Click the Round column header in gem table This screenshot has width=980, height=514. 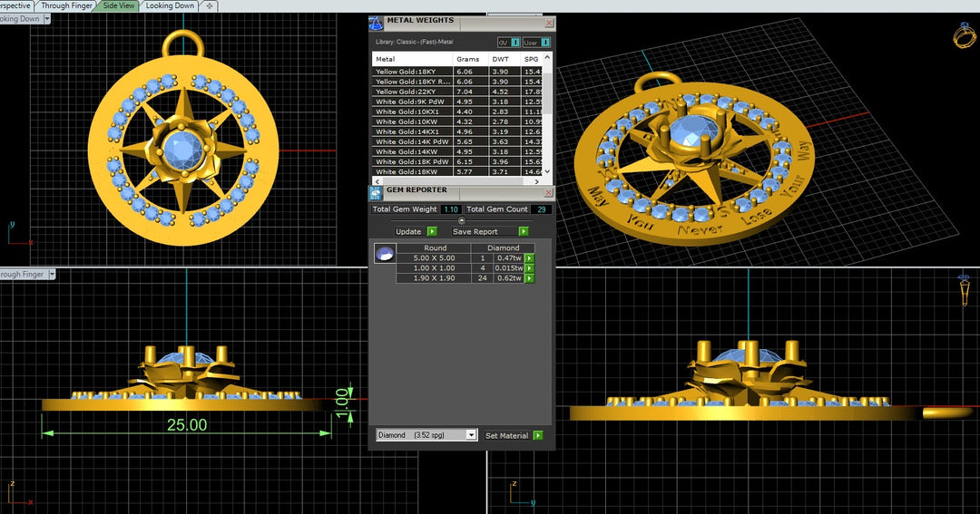coord(435,248)
